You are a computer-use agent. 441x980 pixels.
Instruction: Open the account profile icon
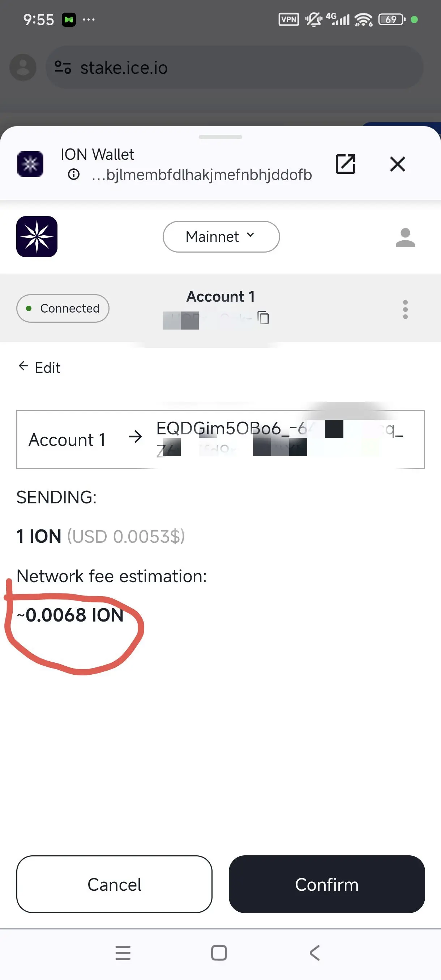coord(405,237)
